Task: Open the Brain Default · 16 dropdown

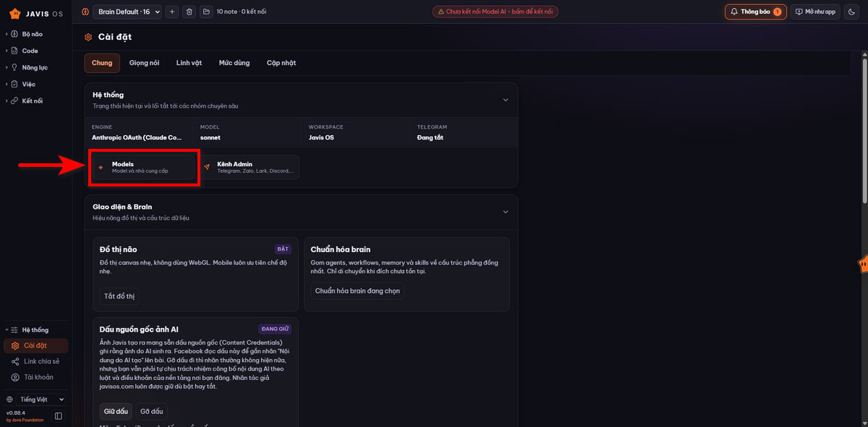Action: 129,12
